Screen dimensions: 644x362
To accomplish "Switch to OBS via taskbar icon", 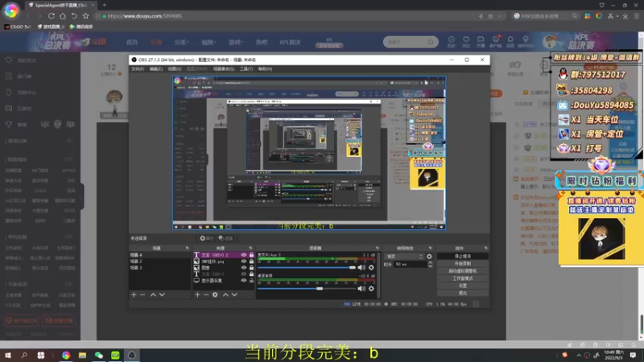I will (x=131, y=355).
